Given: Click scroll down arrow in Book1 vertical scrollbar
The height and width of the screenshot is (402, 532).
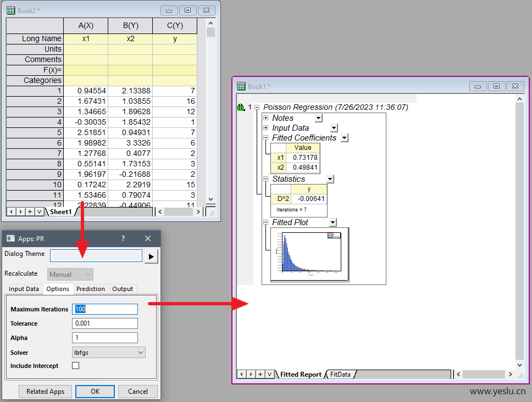Looking at the screenshot, I should [x=519, y=365].
